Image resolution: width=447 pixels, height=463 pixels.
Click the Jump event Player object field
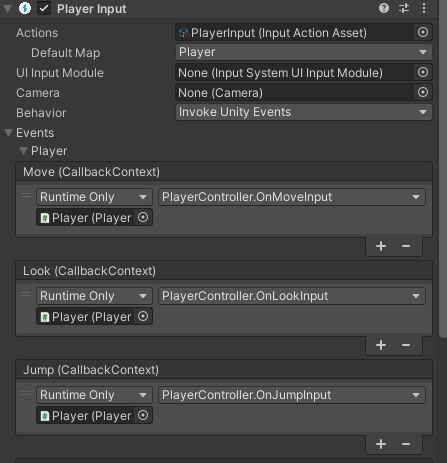coord(85,416)
